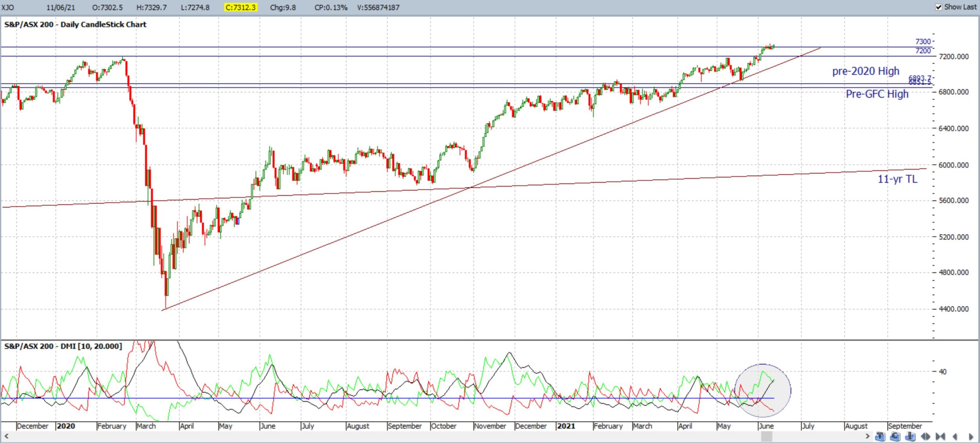
Task: Click the percent change CP:0.13%
Action: point(331,7)
